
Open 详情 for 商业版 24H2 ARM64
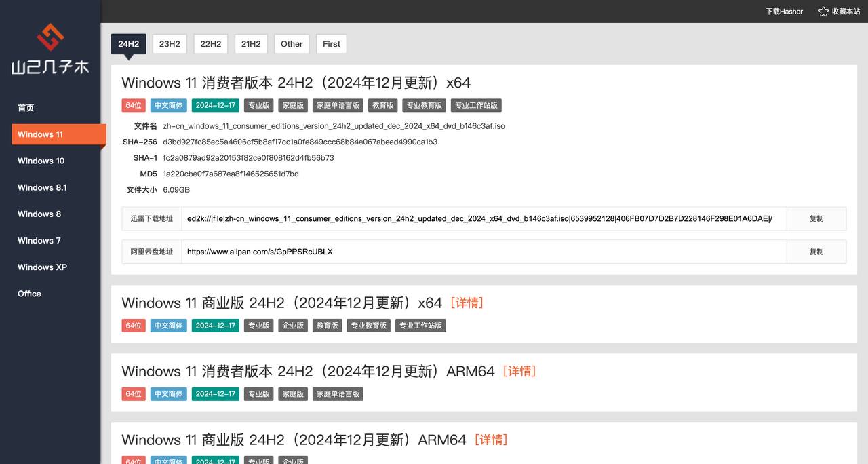click(491, 440)
